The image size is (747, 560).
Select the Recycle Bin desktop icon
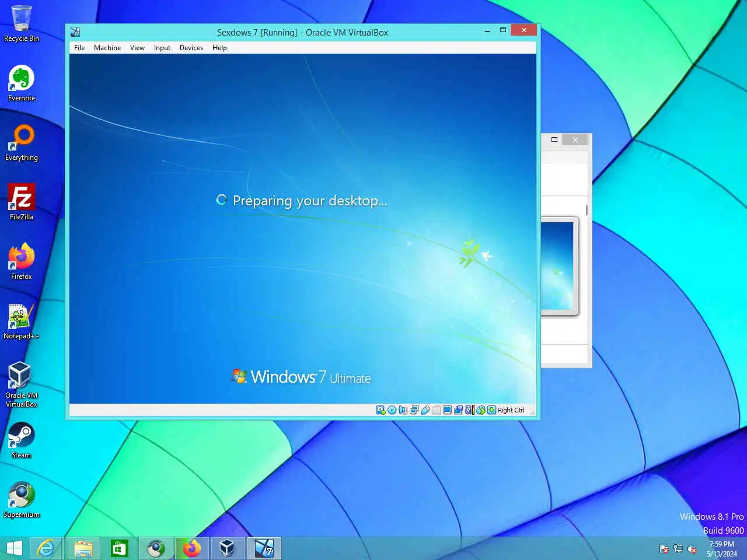pos(22,24)
